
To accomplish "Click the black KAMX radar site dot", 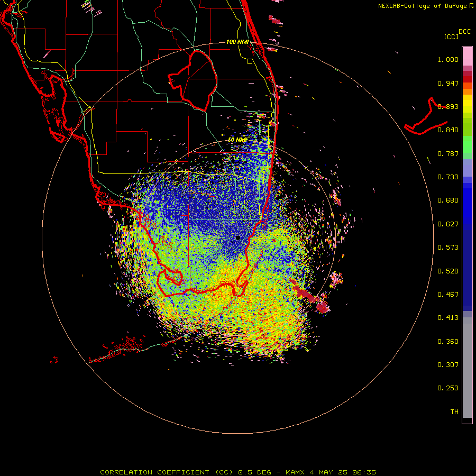I will pos(238,238).
